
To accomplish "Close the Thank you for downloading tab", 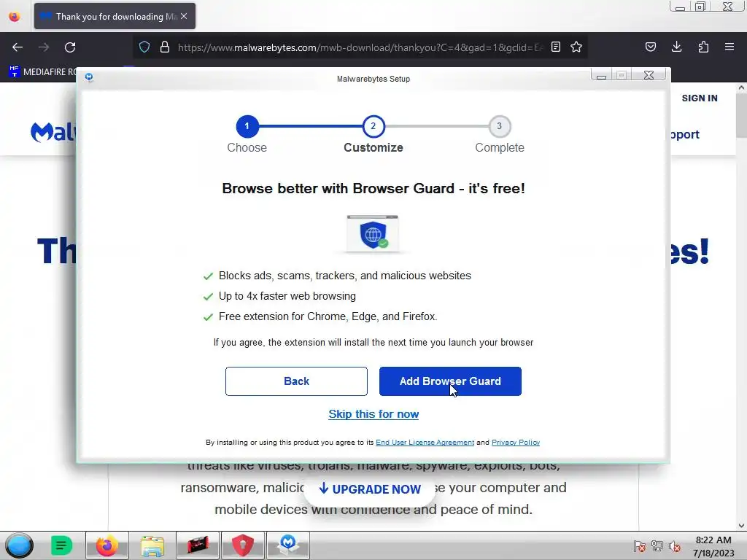I will 184,16.
